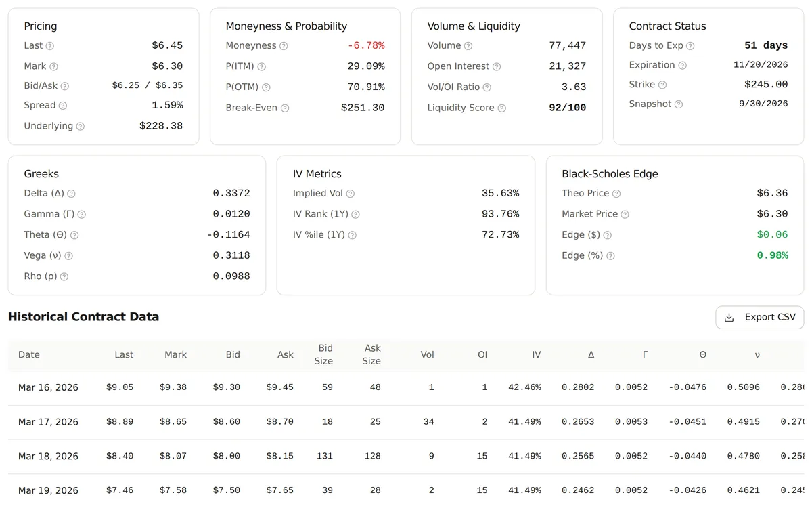Open the IV %ile (1Y) help icon
The width and height of the screenshot is (812, 508).
[352, 235]
